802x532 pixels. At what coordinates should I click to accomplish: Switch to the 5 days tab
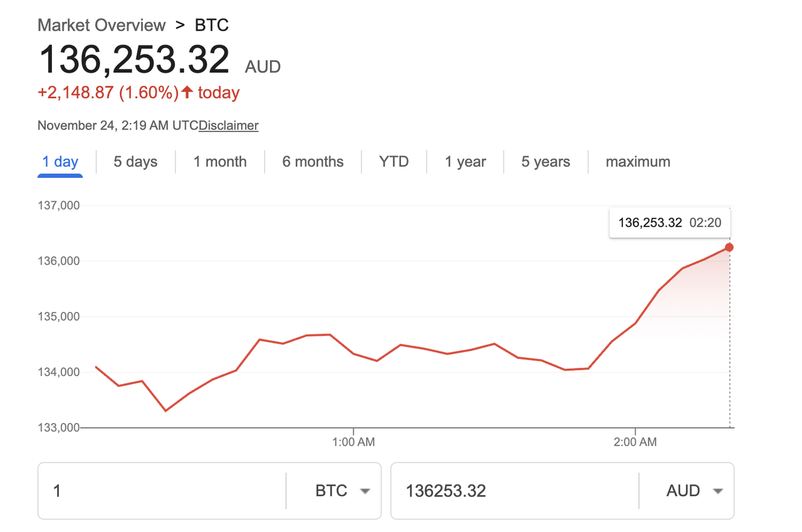click(x=135, y=162)
